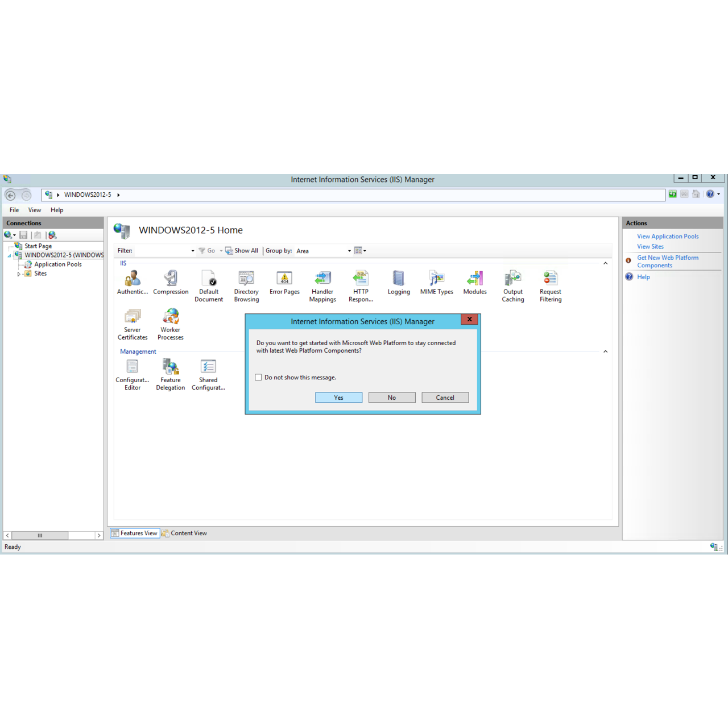Open MIME Types settings
728x728 pixels.
tap(436, 282)
